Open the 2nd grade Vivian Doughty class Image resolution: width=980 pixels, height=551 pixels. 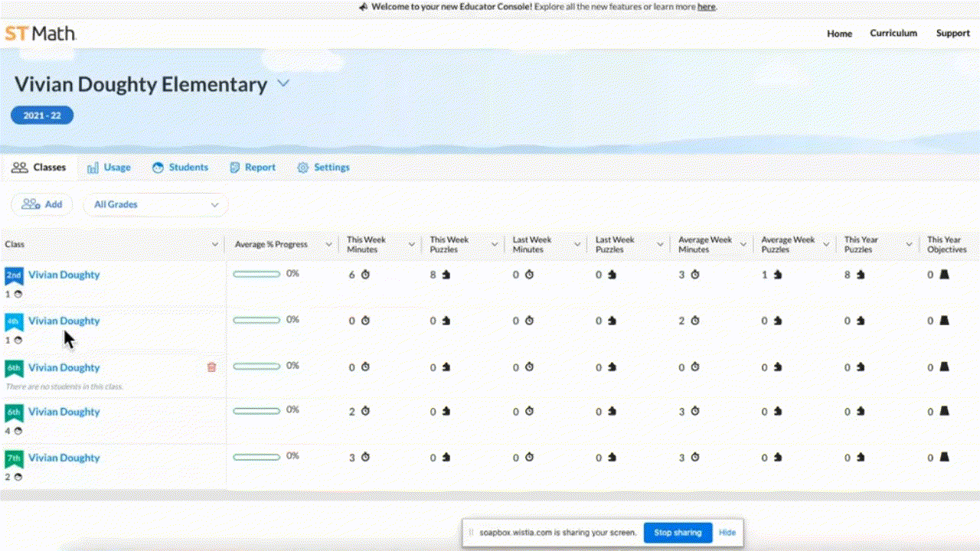[x=64, y=275]
